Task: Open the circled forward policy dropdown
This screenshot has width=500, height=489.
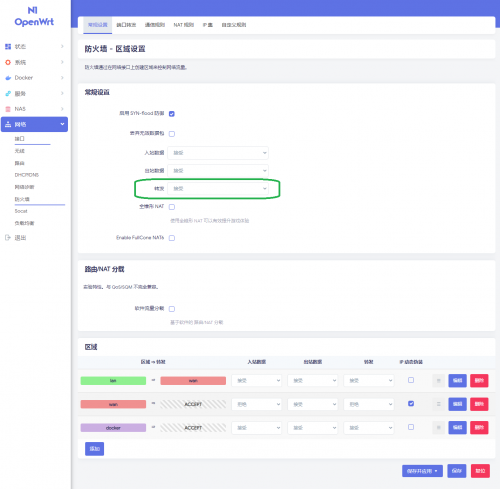Action: click(218, 189)
